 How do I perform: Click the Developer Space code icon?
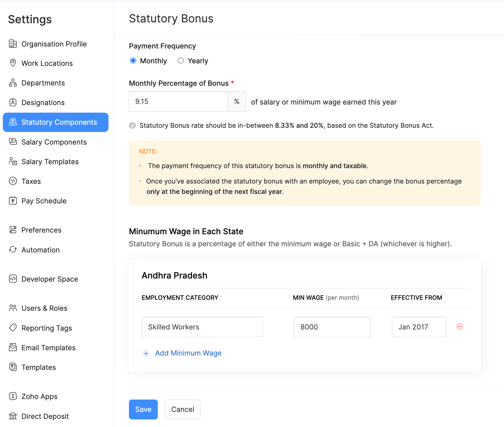point(13,279)
